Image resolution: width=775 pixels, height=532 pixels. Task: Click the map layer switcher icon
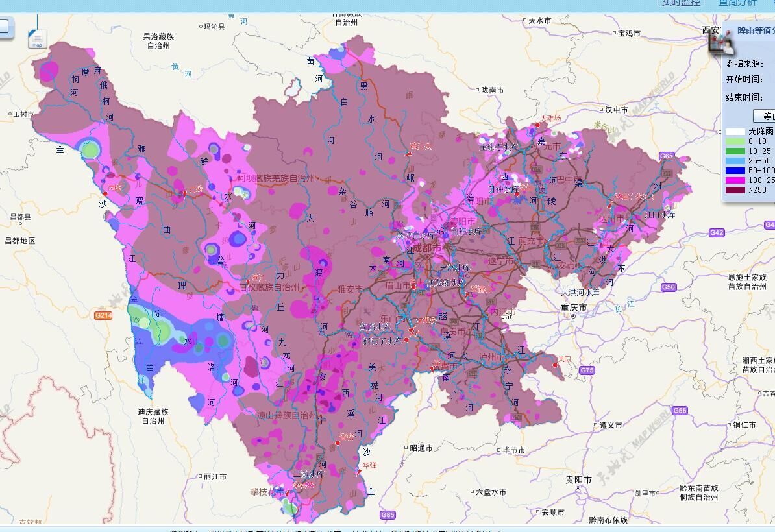pyautogui.click(x=37, y=39)
